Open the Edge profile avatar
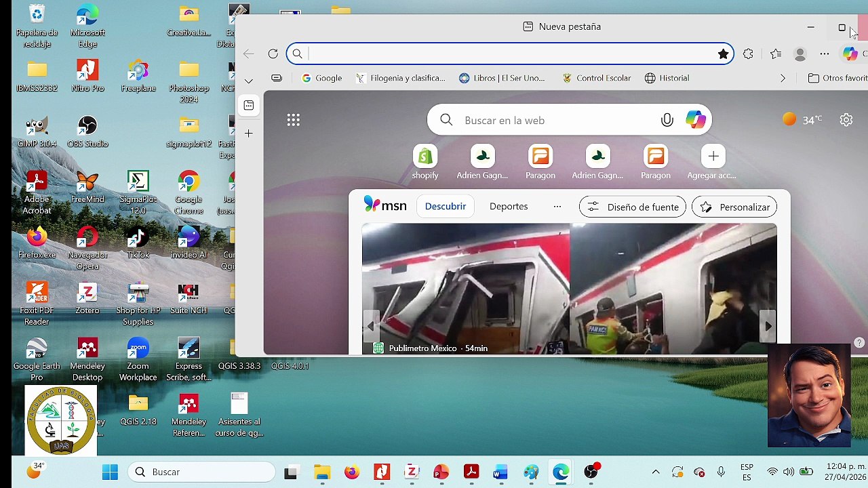 [800, 54]
